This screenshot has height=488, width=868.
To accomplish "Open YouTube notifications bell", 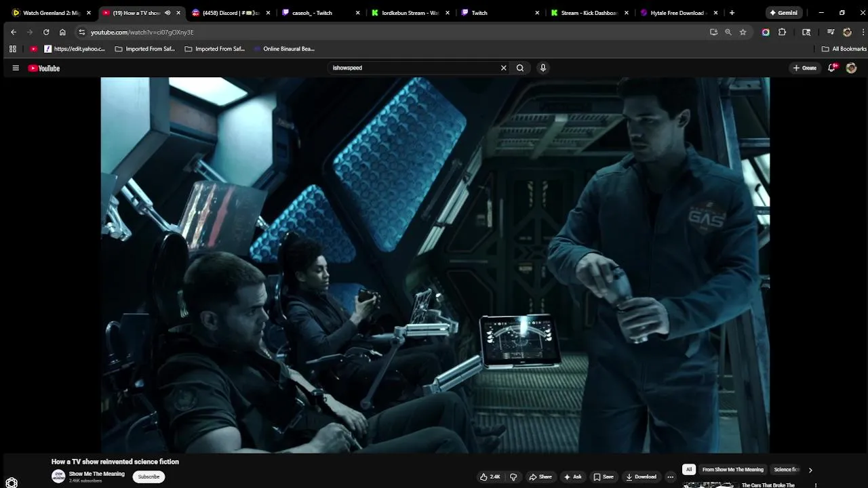I will pos(832,68).
